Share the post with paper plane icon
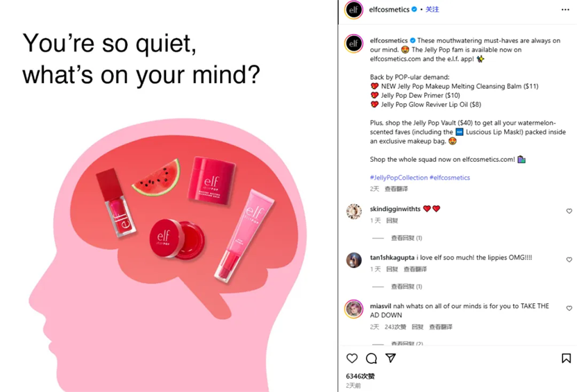 (x=390, y=358)
